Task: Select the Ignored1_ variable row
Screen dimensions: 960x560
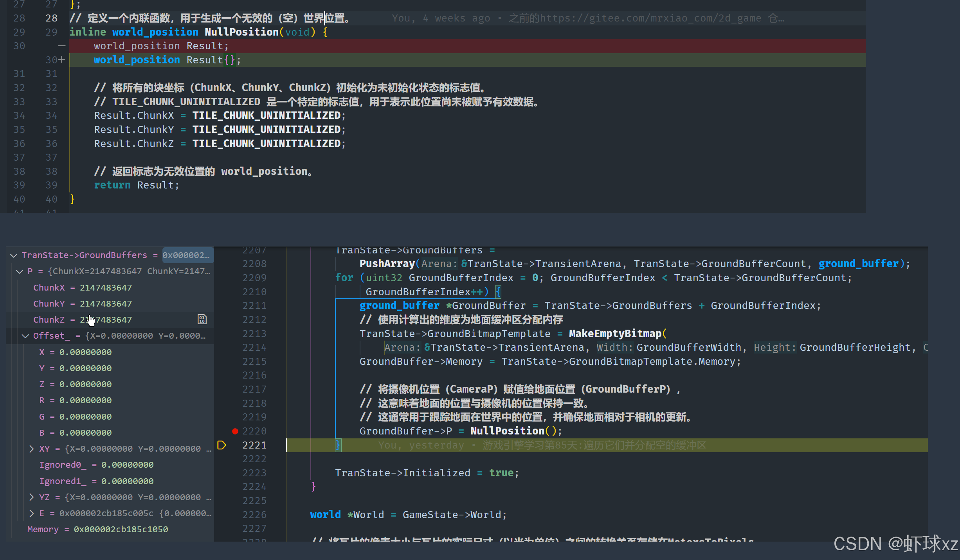Action: (110, 481)
